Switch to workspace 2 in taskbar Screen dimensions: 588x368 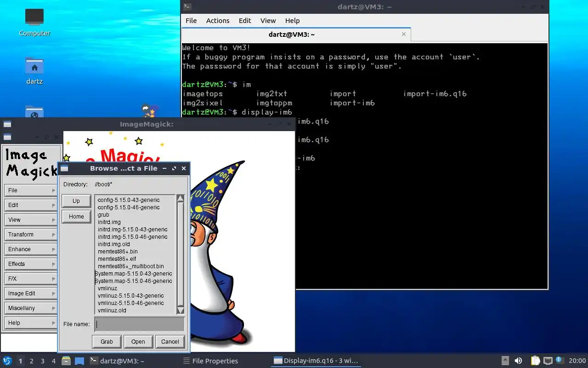pos(32,361)
